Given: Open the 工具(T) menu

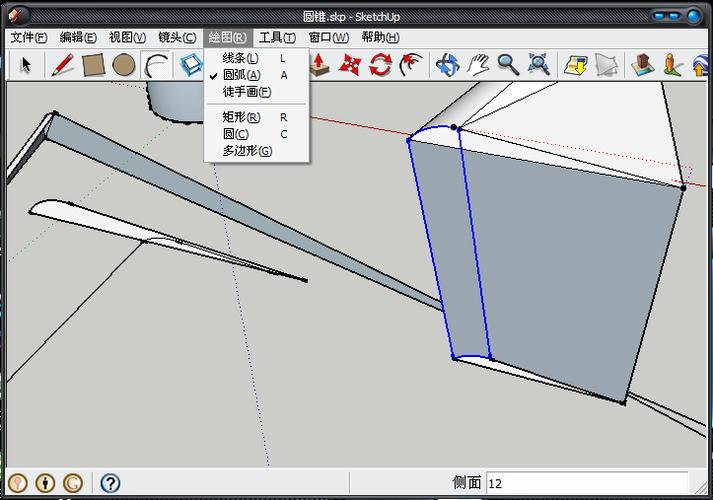Looking at the screenshot, I should coord(277,37).
